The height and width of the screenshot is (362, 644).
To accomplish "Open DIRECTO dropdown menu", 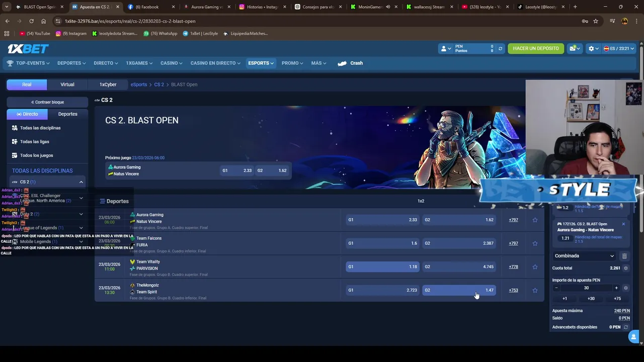I will 106,63.
